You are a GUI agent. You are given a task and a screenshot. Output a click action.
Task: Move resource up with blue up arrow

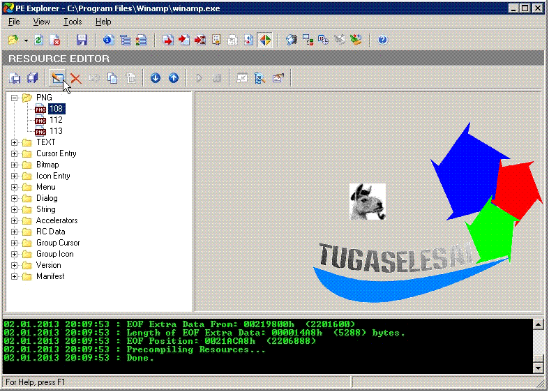click(174, 78)
